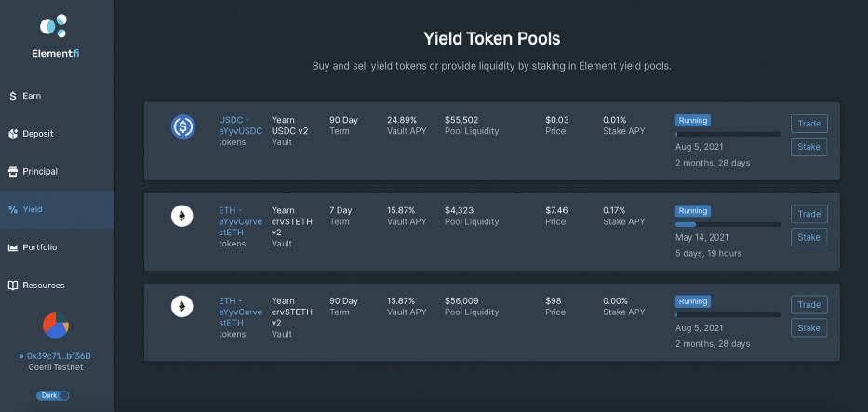The image size is (868, 412).
Task: Click the Resources book icon
Action: pyautogui.click(x=13, y=286)
